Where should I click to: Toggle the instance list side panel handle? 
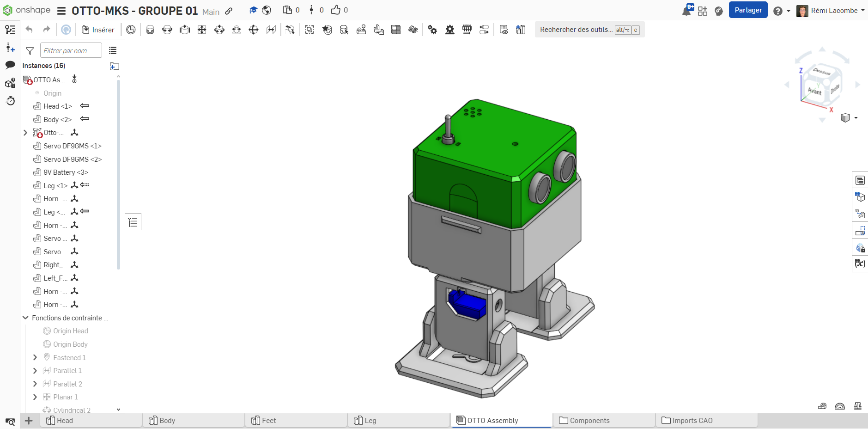(x=133, y=222)
